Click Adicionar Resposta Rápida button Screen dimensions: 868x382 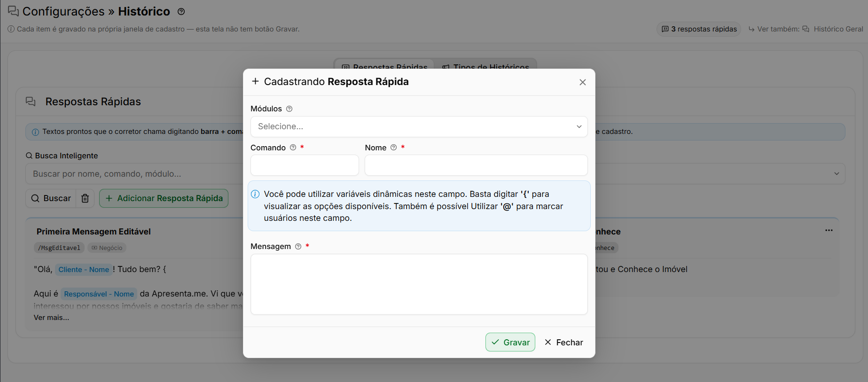click(x=164, y=198)
